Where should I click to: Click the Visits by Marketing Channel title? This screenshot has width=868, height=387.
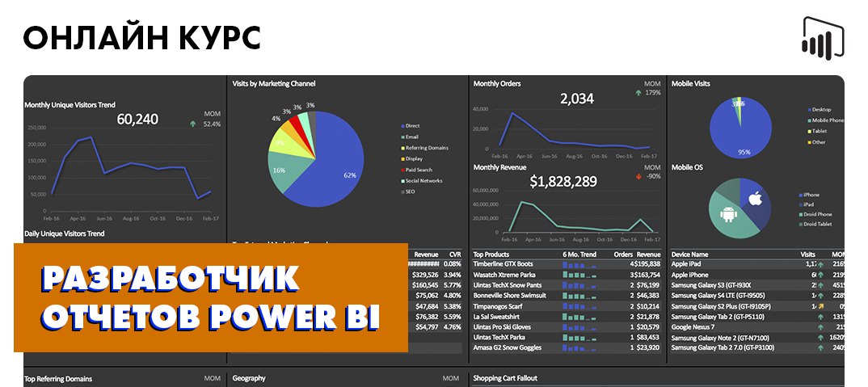(x=274, y=83)
